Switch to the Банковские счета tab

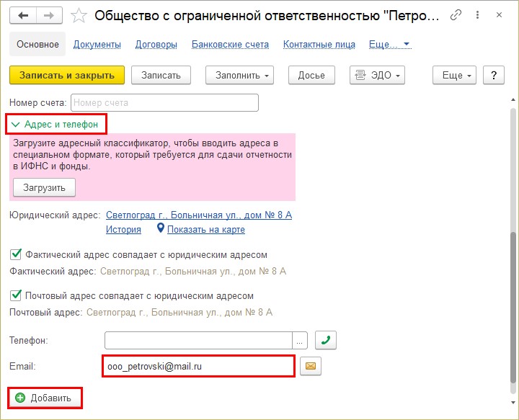pyautogui.click(x=230, y=44)
